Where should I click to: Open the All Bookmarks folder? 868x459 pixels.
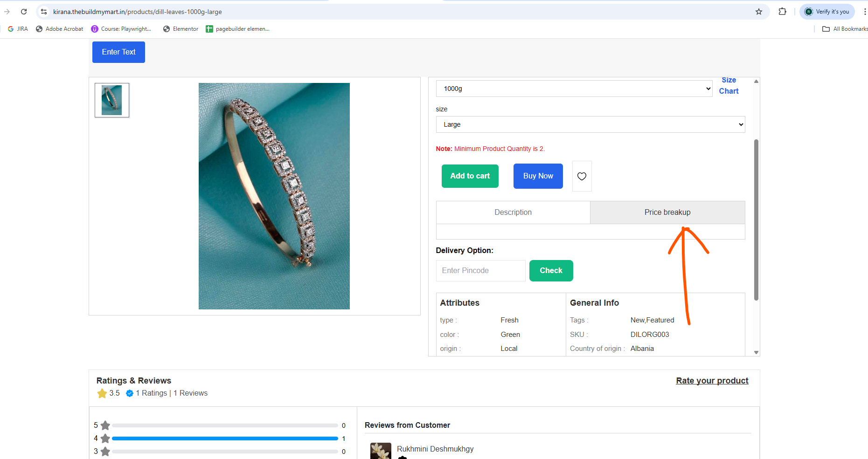(845, 29)
